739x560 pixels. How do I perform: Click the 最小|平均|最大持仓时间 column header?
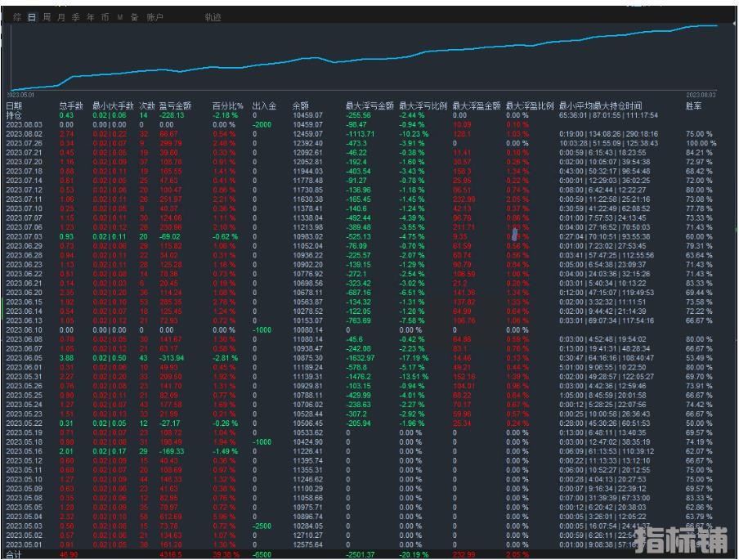click(600, 105)
